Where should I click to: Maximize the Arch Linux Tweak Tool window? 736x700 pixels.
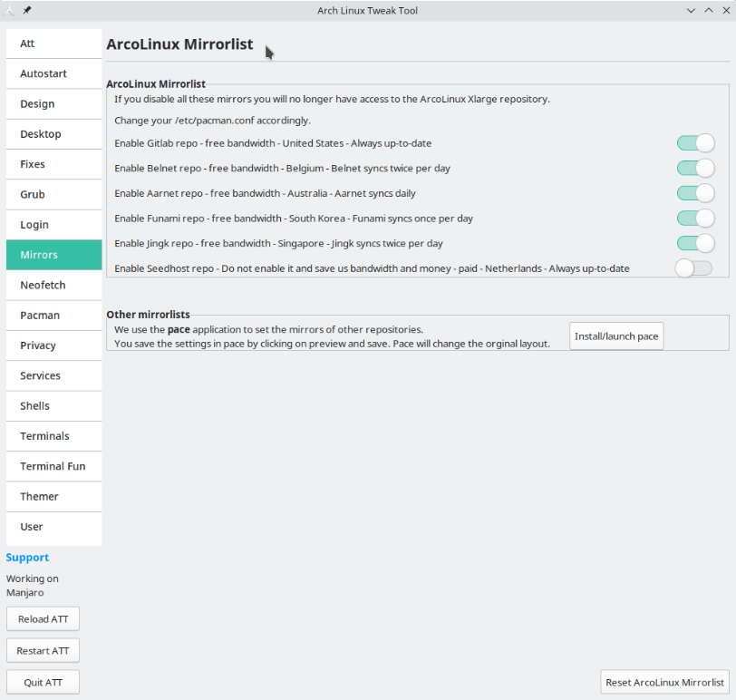click(709, 10)
